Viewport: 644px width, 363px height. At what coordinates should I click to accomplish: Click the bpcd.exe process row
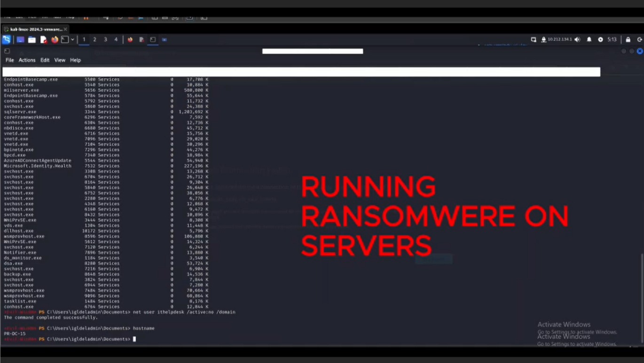pyautogui.click(x=106, y=155)
